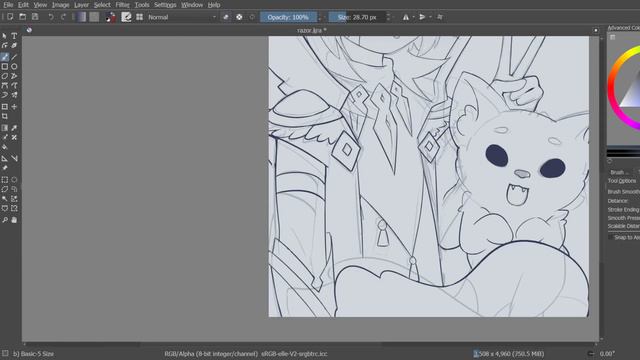Select the Colorize Mask tool
The image size is (640, 360).
pos(4,137)
